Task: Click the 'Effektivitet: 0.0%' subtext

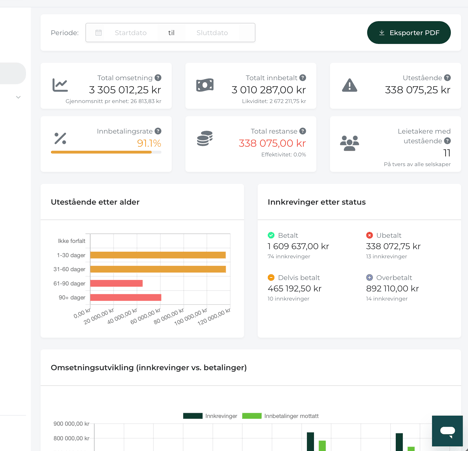Action: click(283, 154)
